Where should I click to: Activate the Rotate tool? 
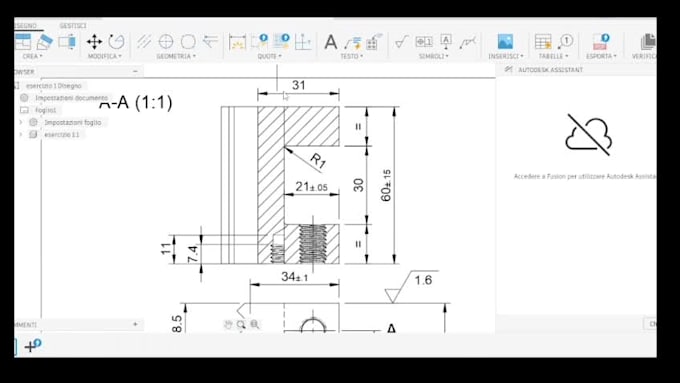[116, 42]
